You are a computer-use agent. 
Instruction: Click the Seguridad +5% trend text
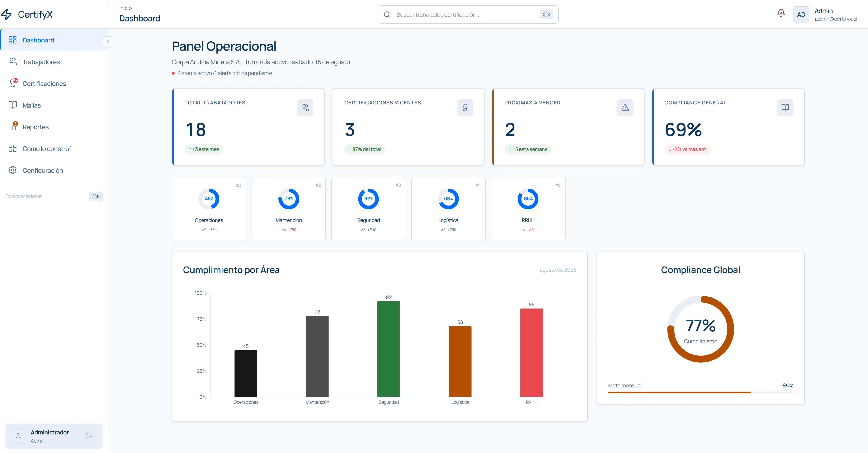tap(368, 230)
